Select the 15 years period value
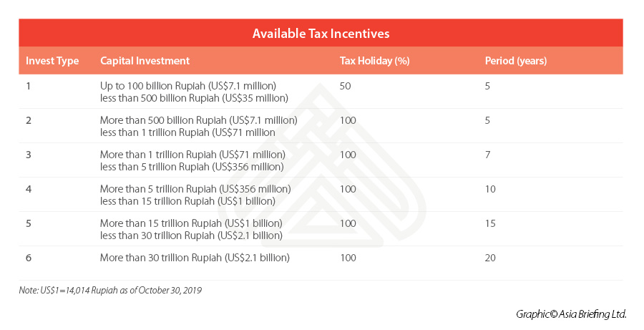 point(490,223)
